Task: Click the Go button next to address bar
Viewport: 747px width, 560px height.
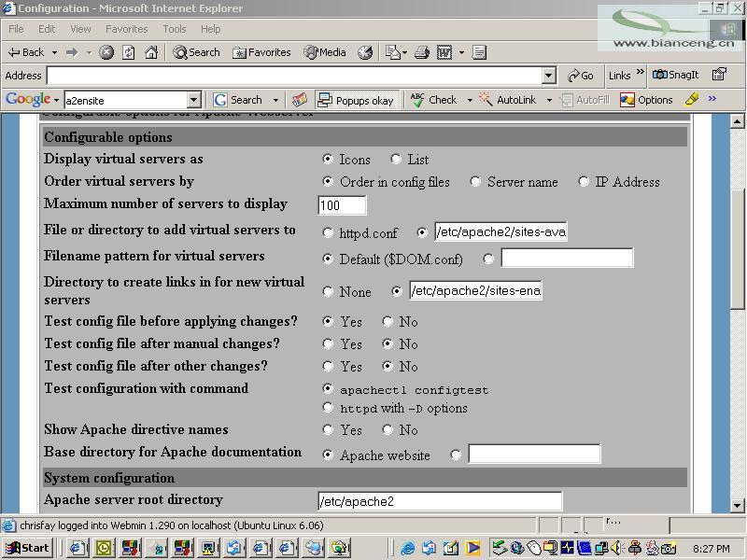Action: 580,76
